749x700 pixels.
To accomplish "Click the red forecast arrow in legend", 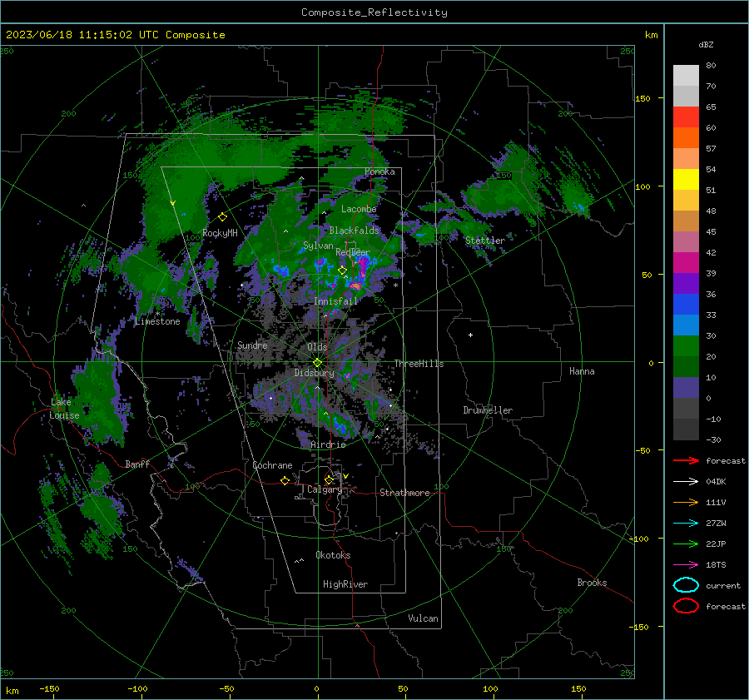I will click(686, 460).
